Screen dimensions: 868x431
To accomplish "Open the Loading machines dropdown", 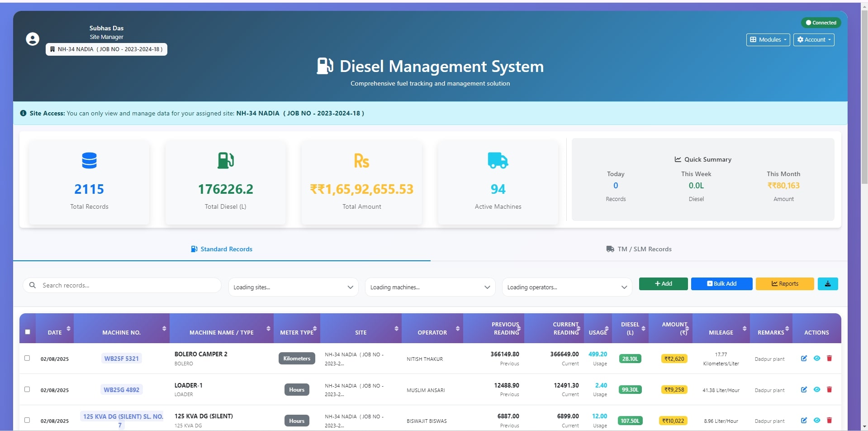I will point(430,287).
